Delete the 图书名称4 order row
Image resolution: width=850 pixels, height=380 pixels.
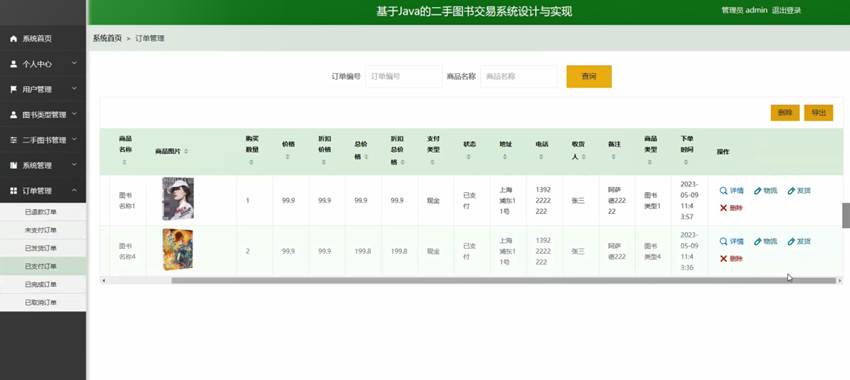point(731,259)
